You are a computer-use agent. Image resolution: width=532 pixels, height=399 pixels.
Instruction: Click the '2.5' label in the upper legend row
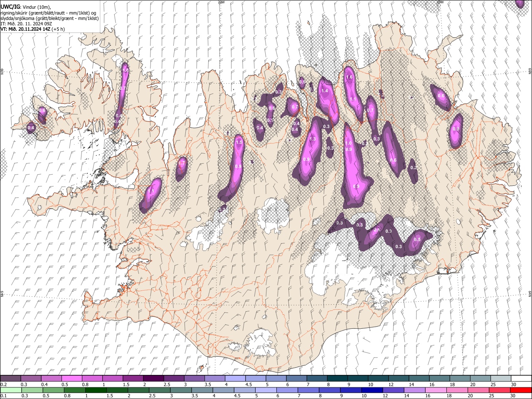[167, 384]
